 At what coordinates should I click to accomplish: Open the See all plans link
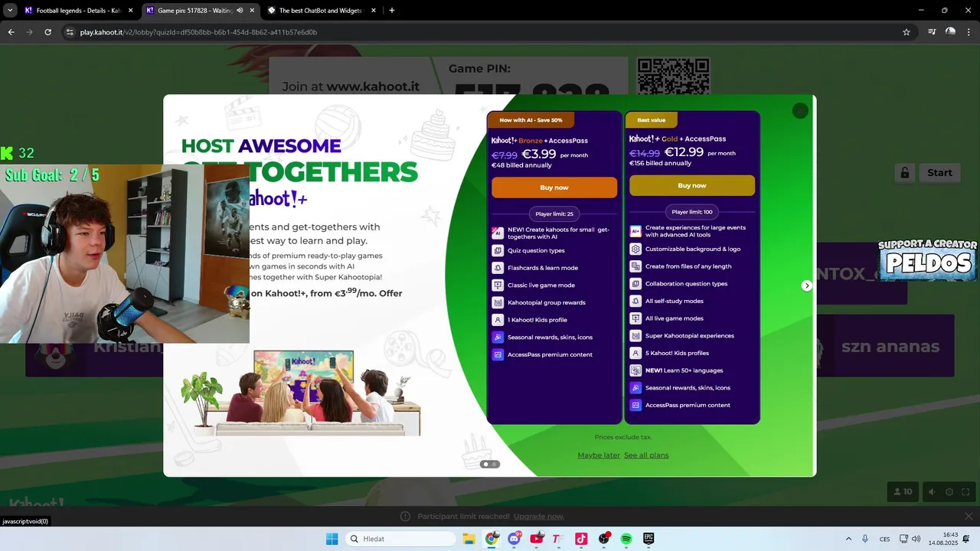point(646,455)
